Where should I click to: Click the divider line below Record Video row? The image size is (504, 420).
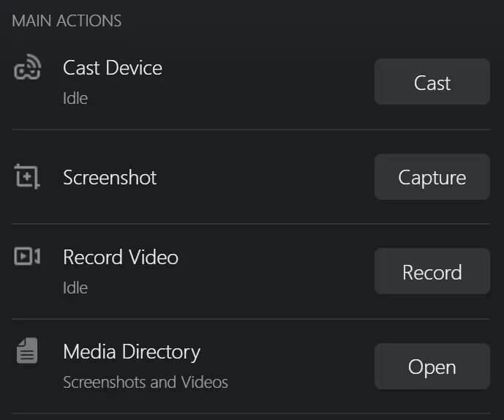(252, 319)
